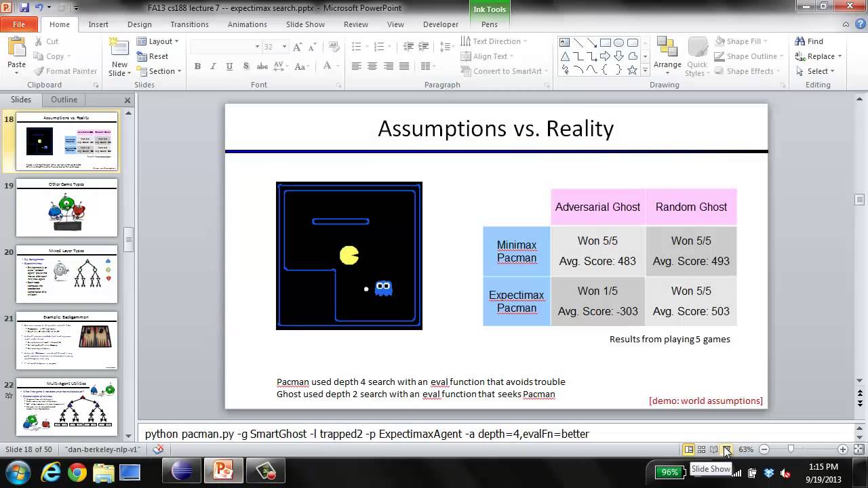Screen dimensions: 868x488
Task: Switch to the Transitions tab
Action: [190, 24]
